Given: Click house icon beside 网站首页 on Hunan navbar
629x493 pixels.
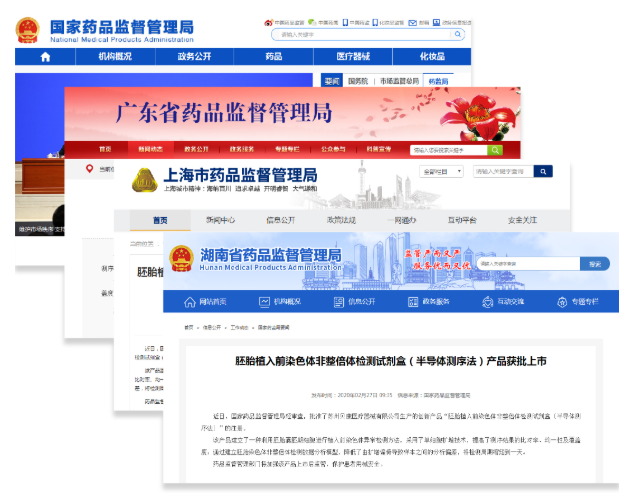Looking at the screenshot, I should click(190, 302).
